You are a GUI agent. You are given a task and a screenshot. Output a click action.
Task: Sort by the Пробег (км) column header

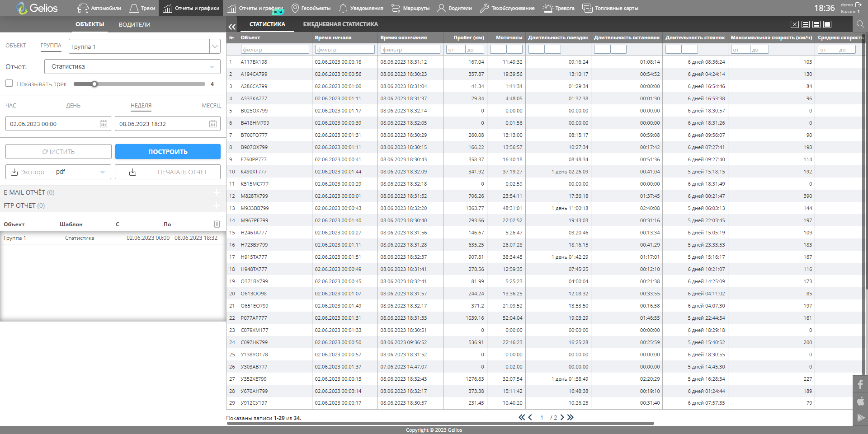[x=469, y=37]
